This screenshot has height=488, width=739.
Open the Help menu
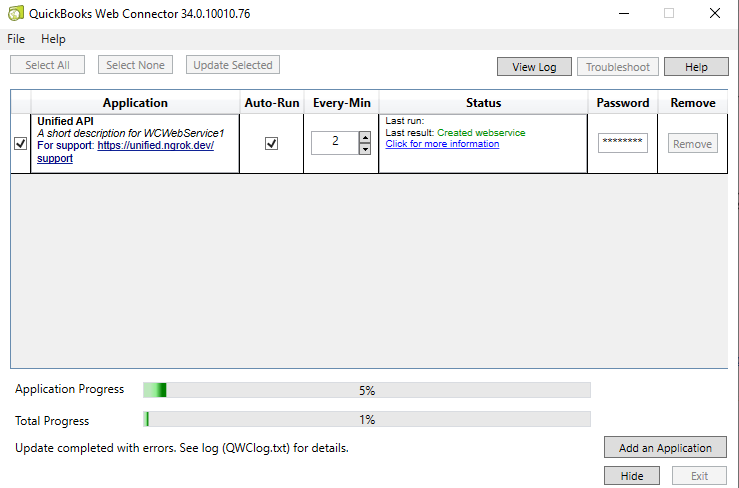tap(53, 39)
